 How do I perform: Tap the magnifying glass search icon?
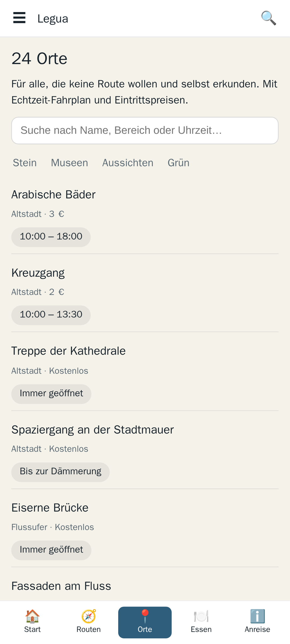(269, 18)
